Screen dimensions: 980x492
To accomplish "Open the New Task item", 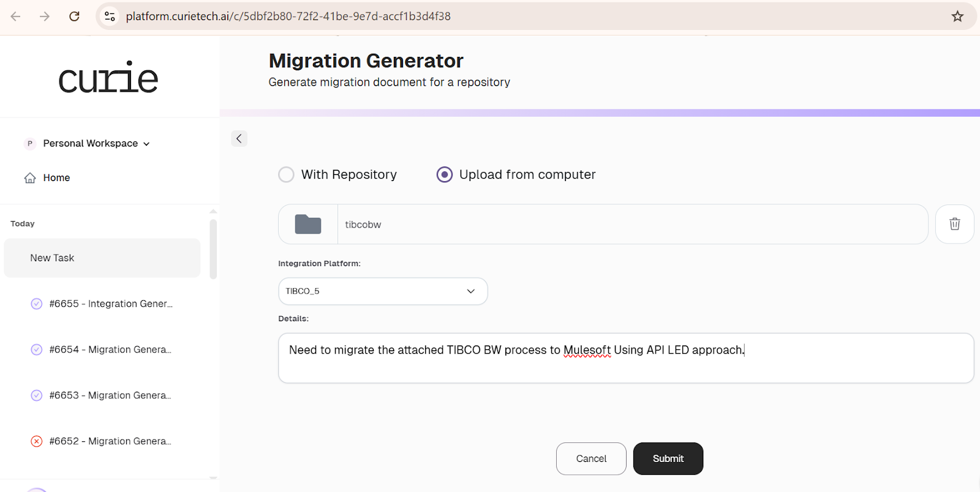I will click(102, 258).
